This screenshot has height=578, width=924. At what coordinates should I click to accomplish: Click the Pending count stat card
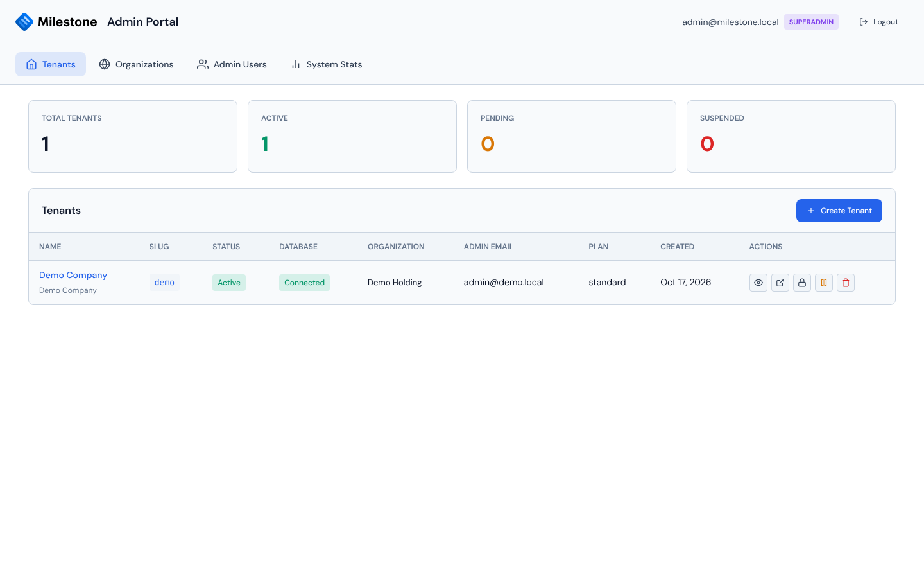click(572, 136)
